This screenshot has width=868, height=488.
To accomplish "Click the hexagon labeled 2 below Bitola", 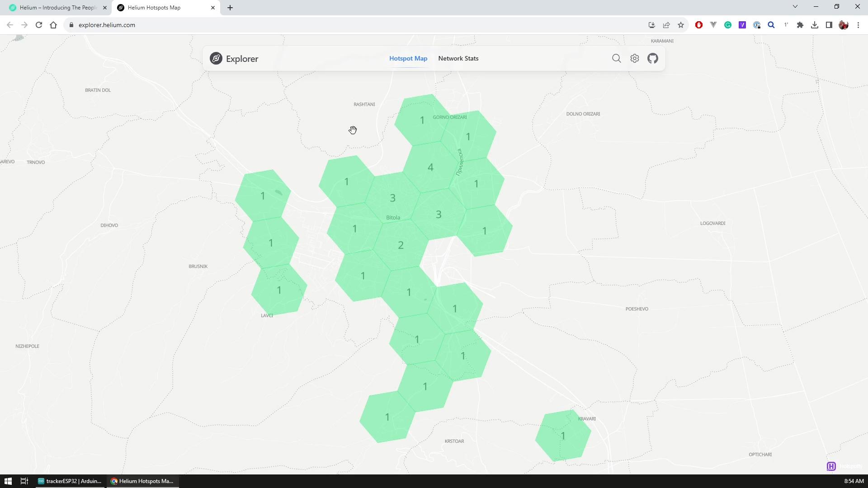I will click(x=401, y=245).
